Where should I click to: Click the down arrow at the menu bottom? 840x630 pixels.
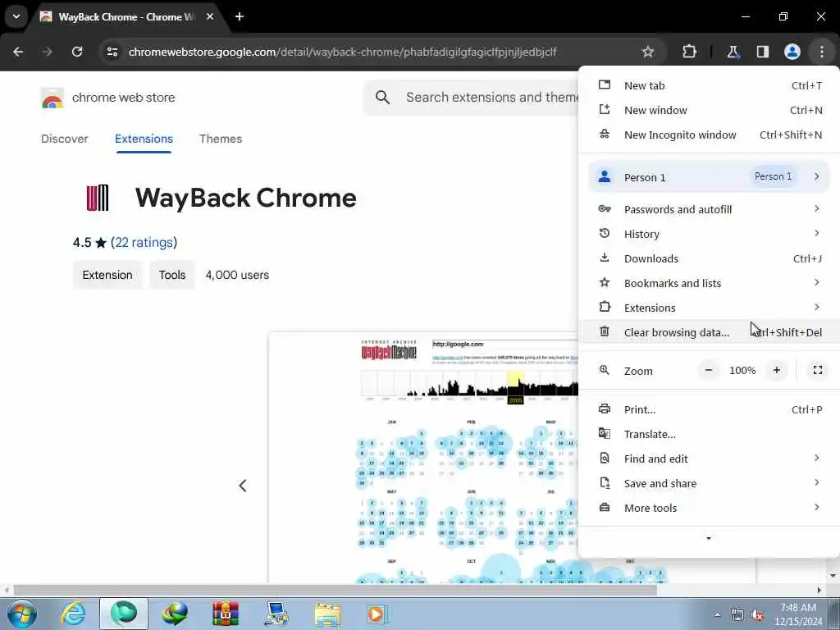click(708, 538)
